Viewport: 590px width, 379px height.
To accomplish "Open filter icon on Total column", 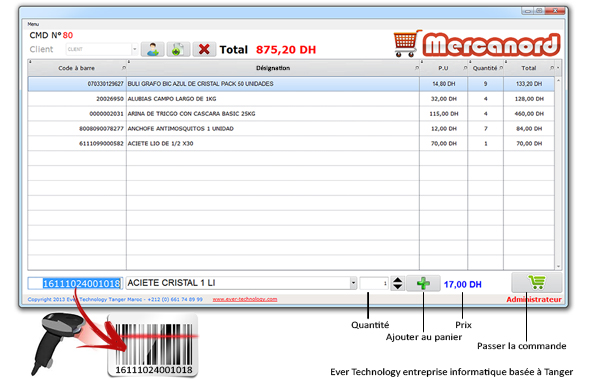I will [x=552, y=68].
